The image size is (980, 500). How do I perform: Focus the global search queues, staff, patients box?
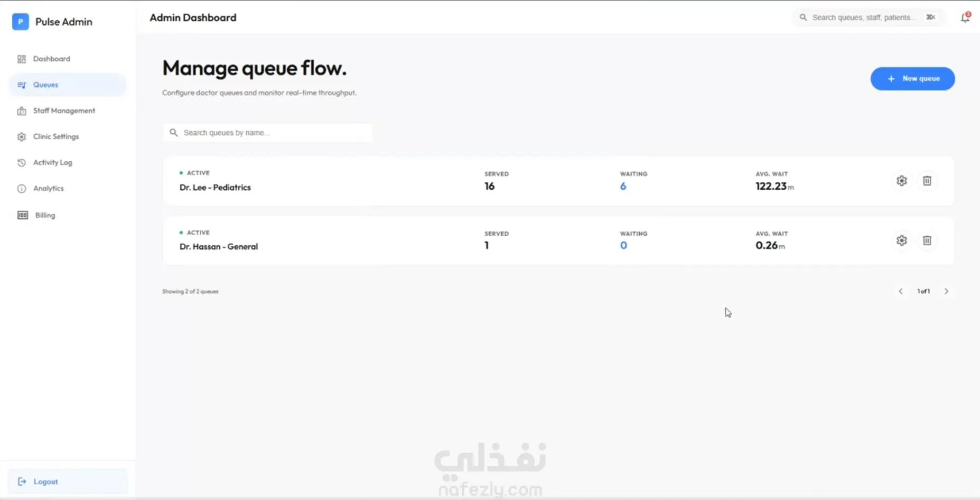click(869, 17)
